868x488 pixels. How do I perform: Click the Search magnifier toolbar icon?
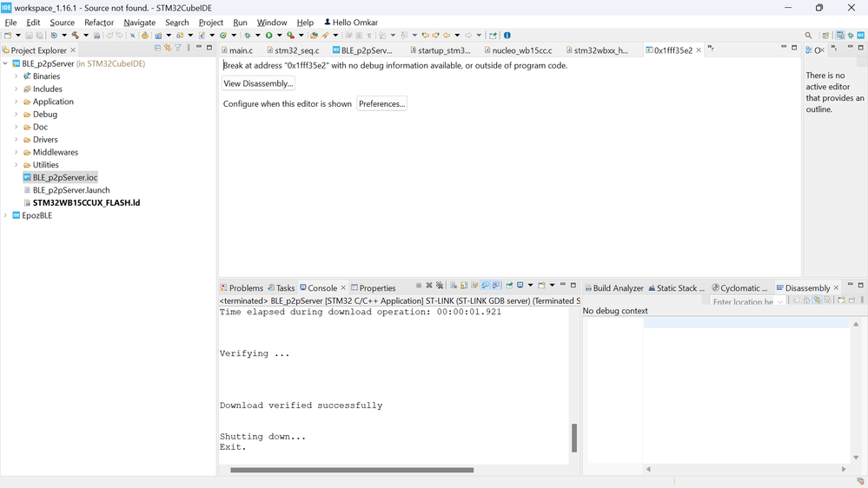(x=808, y=36)
